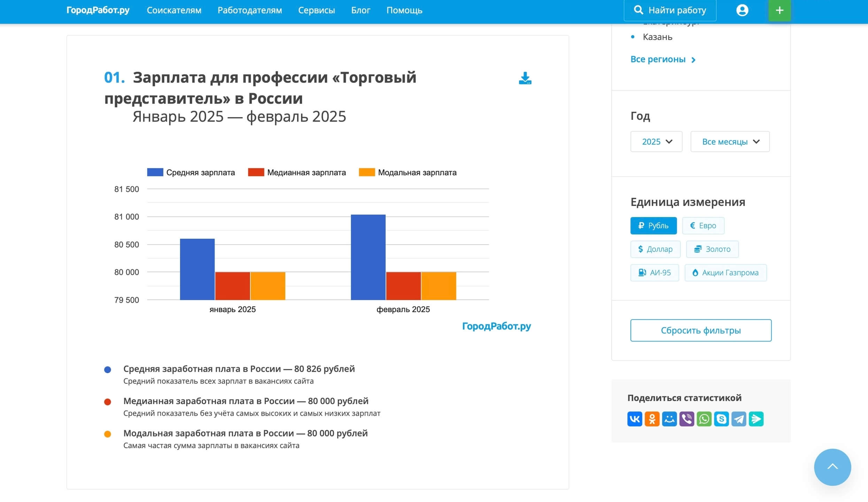Open the Все регионы link
The width and height of the screenshot is (868, 502).
pos(658,60)
